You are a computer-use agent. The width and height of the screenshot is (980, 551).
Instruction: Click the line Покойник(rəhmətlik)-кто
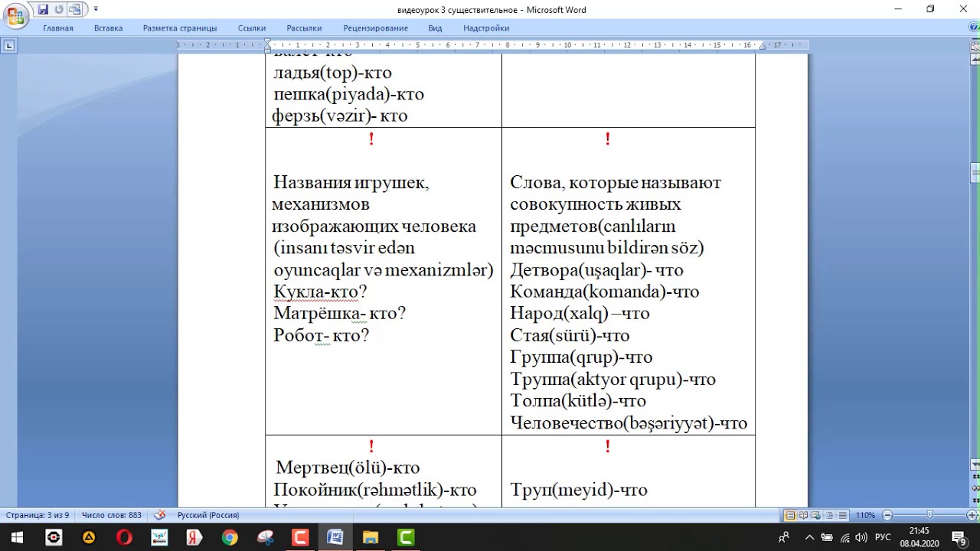click(375, 490)
